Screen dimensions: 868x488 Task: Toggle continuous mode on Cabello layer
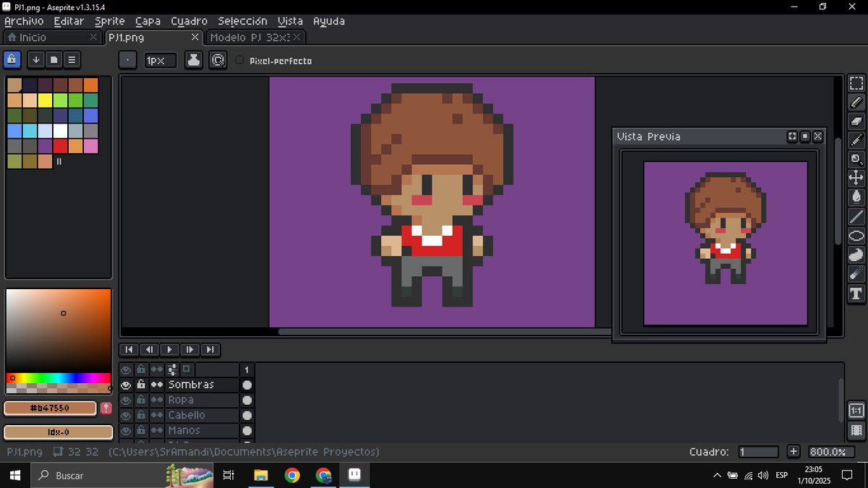[156, 416]
